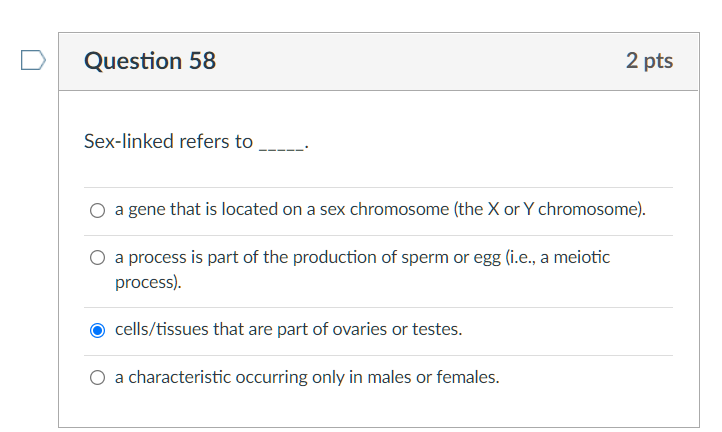
Task: Select the radio button for sex chromosome gene
Action: [97, 211]
